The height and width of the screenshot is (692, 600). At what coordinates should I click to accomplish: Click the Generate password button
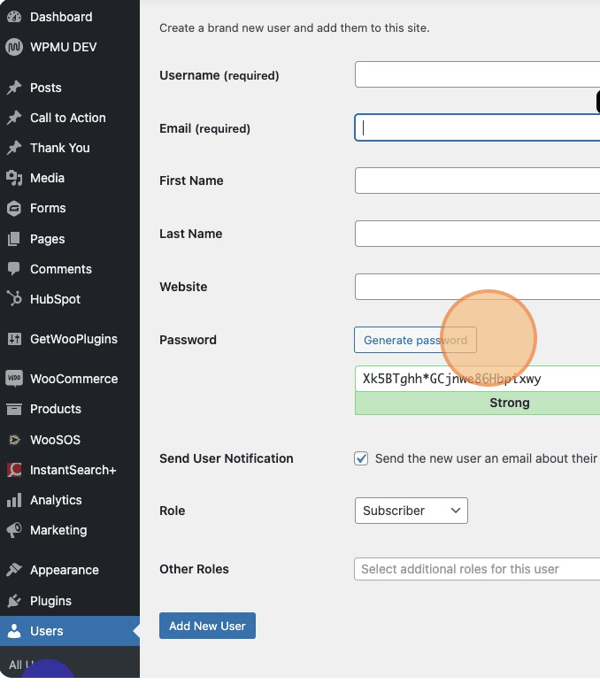pos(415,340)
